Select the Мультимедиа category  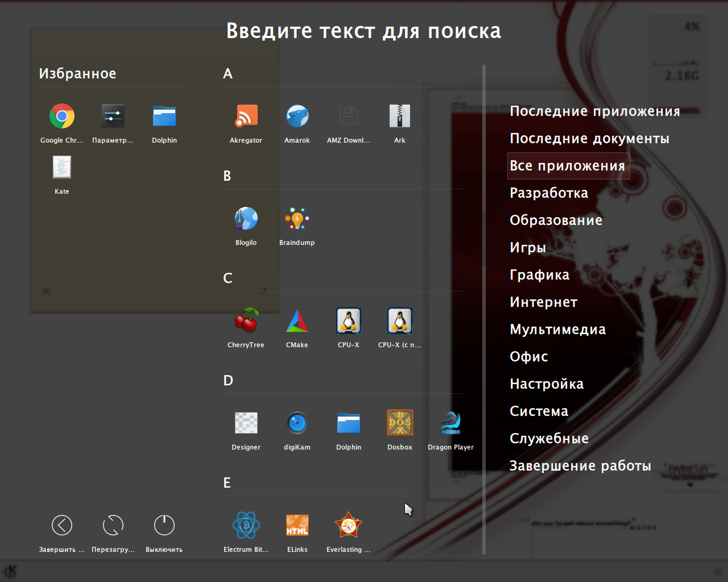click(557, 330)
